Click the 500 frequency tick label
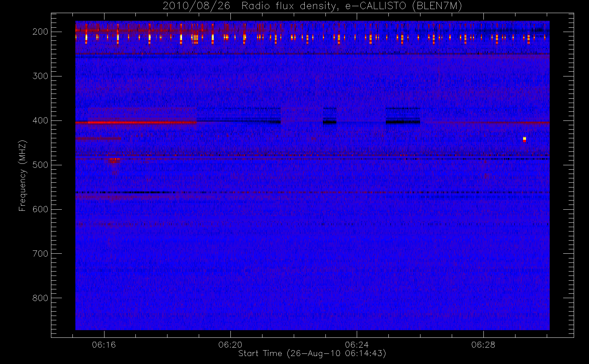Screen dimensions: 589x364 pyautogui.click(x=40, y=165)
